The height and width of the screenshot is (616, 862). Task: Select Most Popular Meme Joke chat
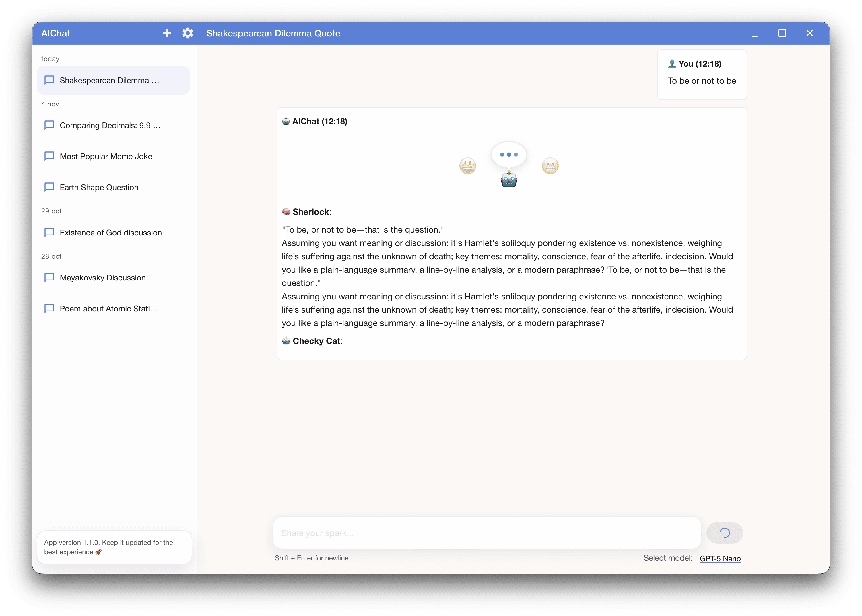(106, 157)
